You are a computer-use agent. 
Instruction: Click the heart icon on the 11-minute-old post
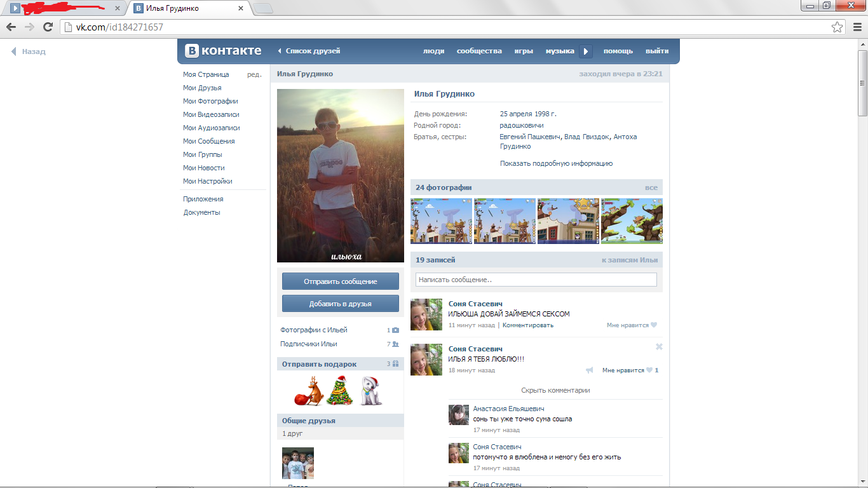tap(654, 325)
